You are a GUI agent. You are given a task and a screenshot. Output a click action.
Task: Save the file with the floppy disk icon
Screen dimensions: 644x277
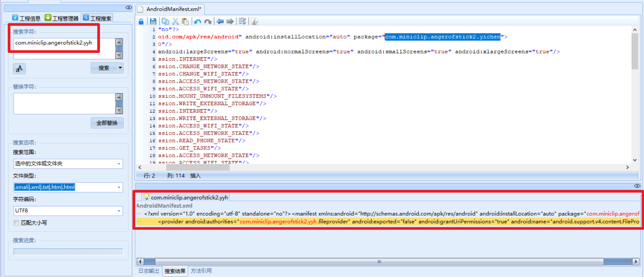[153, 21]
